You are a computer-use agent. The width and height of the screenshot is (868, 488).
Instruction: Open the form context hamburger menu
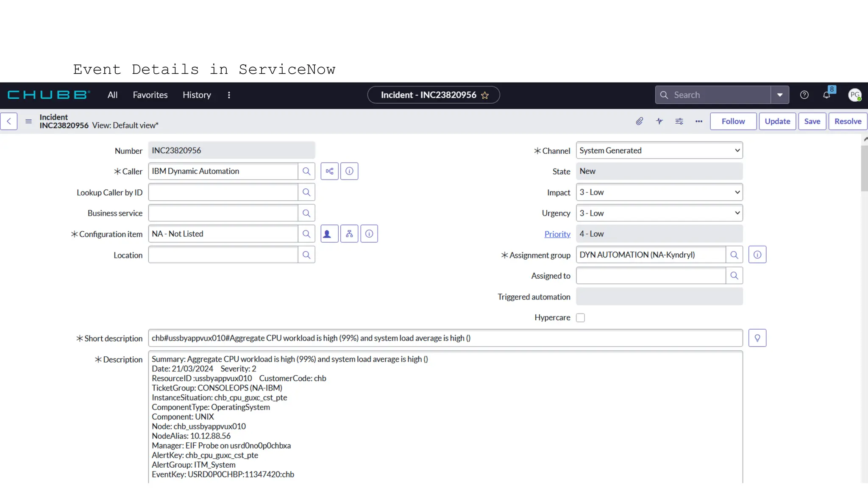point(28,121)
